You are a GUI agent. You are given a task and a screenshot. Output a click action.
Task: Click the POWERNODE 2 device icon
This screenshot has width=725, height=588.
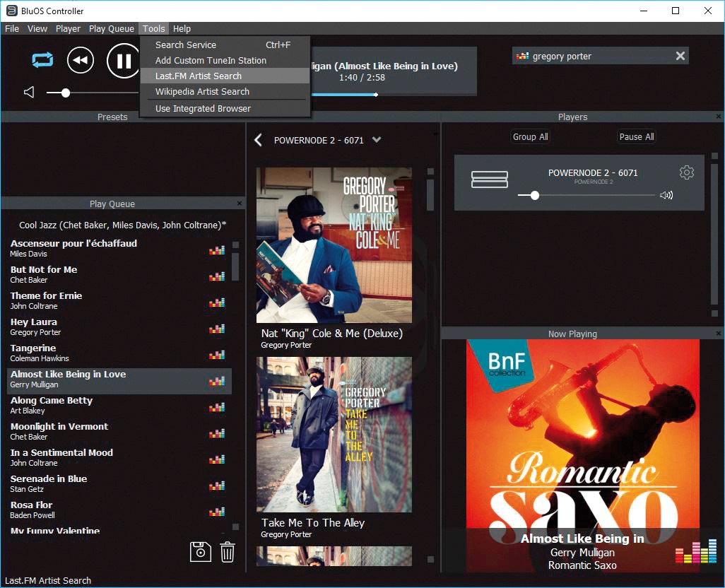coord(489,180)
